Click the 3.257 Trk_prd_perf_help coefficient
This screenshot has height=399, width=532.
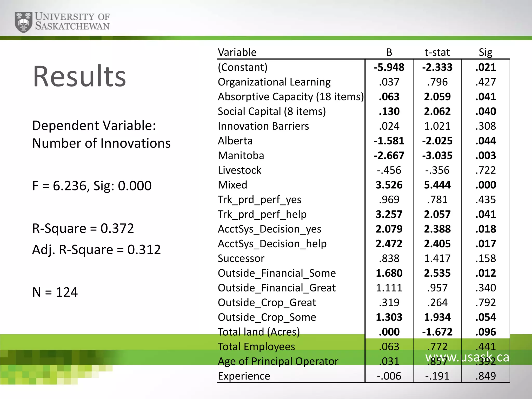pyautogui.click(x=389, y=214)
